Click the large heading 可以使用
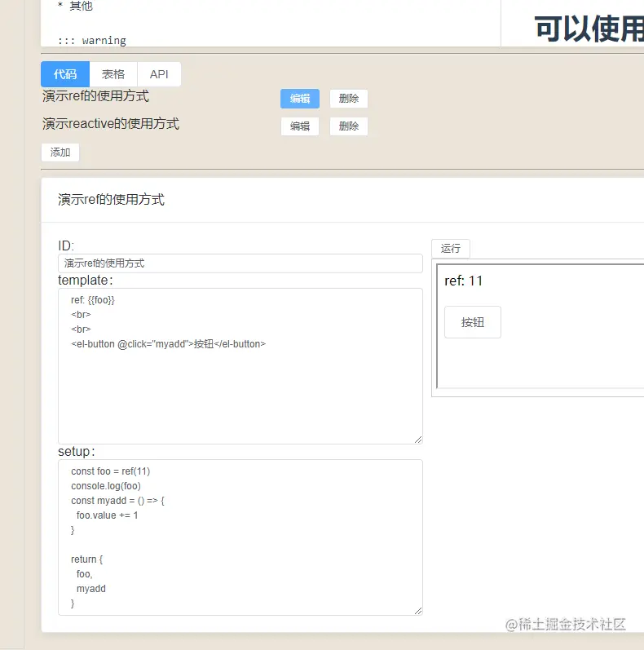Viewport: 644px width, 650px height. [x=589, y=29]
